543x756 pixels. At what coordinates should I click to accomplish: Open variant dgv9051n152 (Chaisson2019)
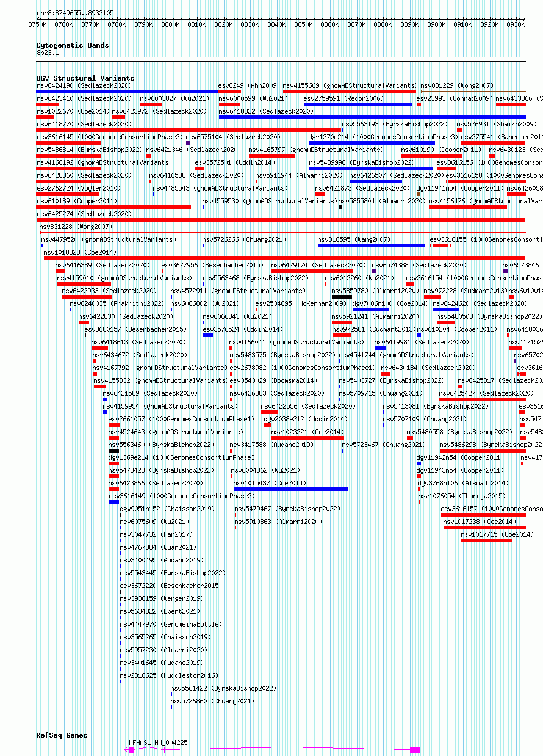pos(167,509)
